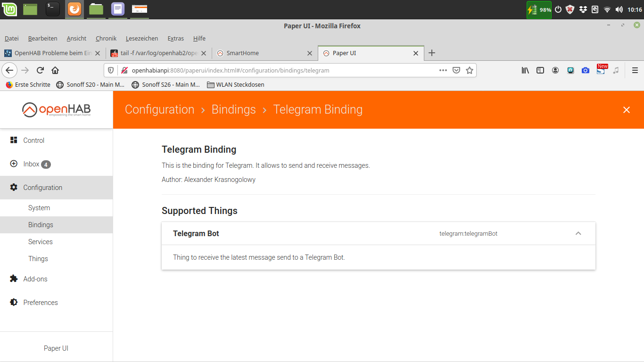The width and height of the screenshot is (644, 362).
Task: Open the Erste Schritte bookmark
Action: pos(28,85)
